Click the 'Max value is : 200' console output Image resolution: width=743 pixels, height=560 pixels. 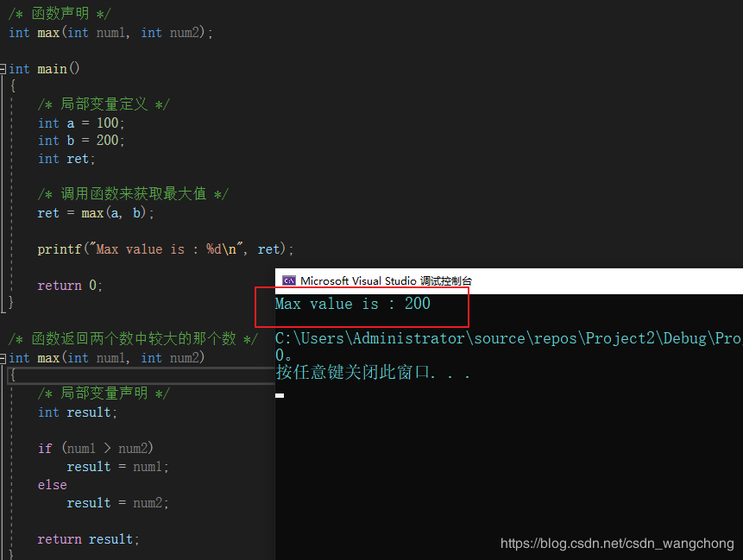353,304
